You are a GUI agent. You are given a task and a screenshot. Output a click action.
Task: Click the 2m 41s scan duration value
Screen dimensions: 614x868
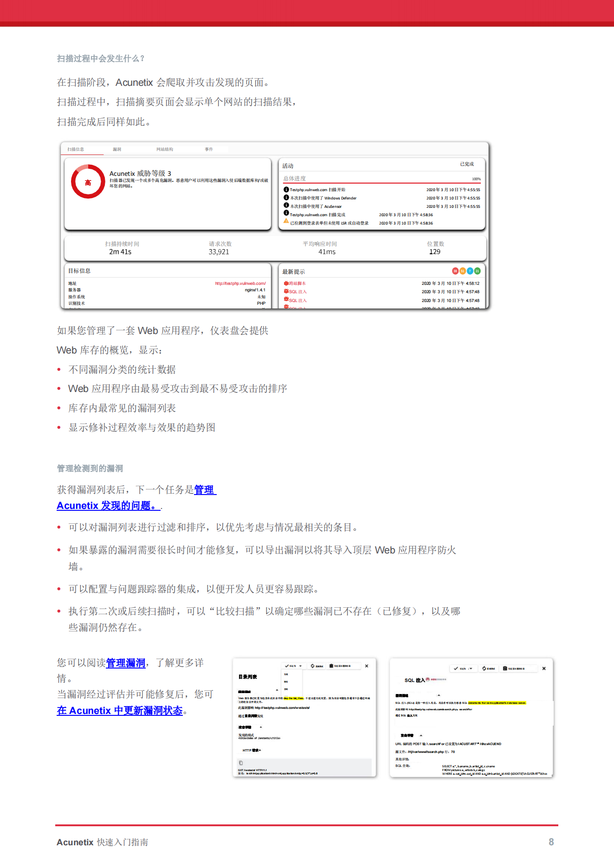pyautogui.click(x=120, y=252)
